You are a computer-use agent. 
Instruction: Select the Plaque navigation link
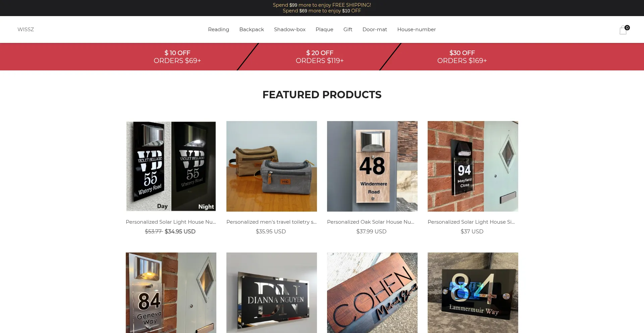click(324, 30)
